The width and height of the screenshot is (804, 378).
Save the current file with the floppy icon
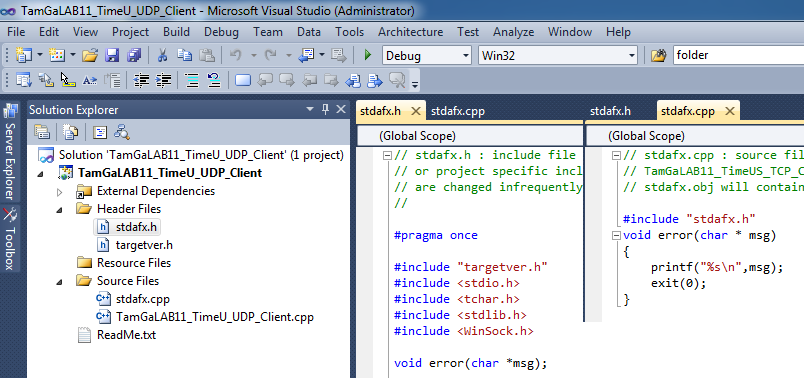pos(112,55)
